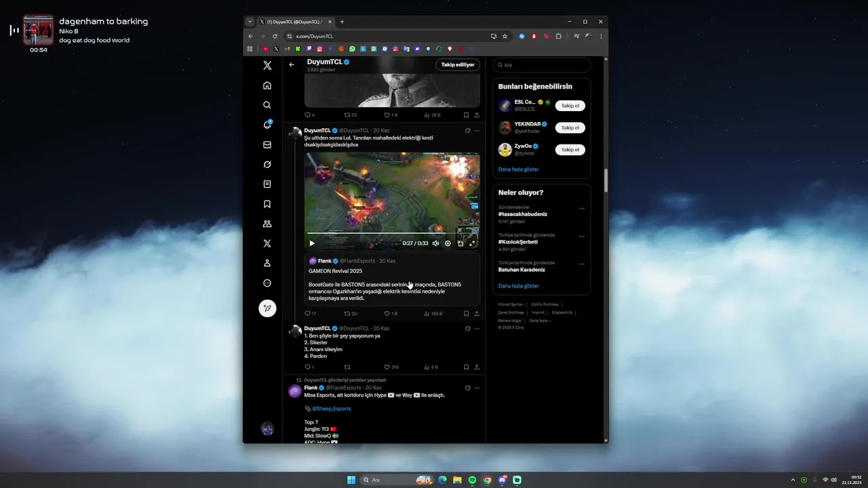Like the post showing 155 B views

click(391, 314)
